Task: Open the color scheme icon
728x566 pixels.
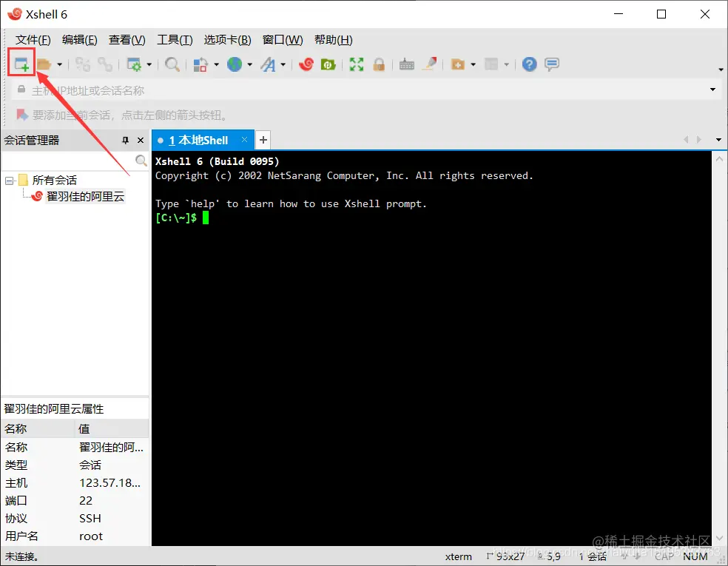Action: pyautogui.click(x=200, y=64)
